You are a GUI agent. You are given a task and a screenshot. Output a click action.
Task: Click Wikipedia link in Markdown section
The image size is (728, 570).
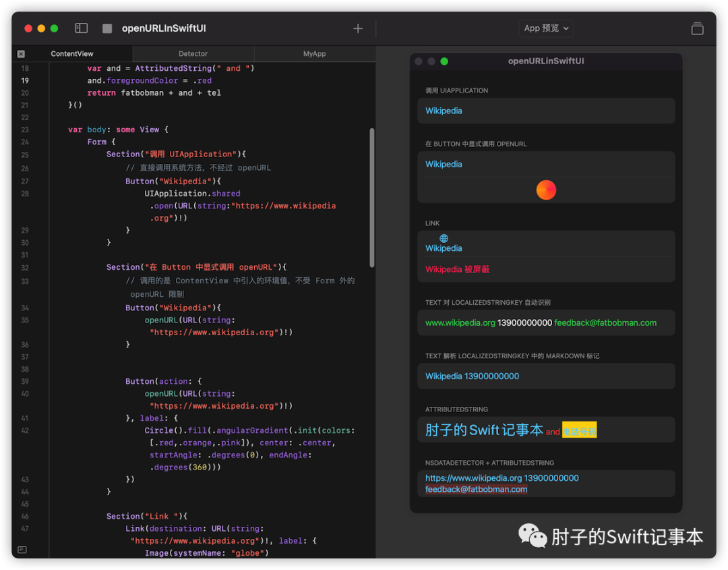point(444,376)
